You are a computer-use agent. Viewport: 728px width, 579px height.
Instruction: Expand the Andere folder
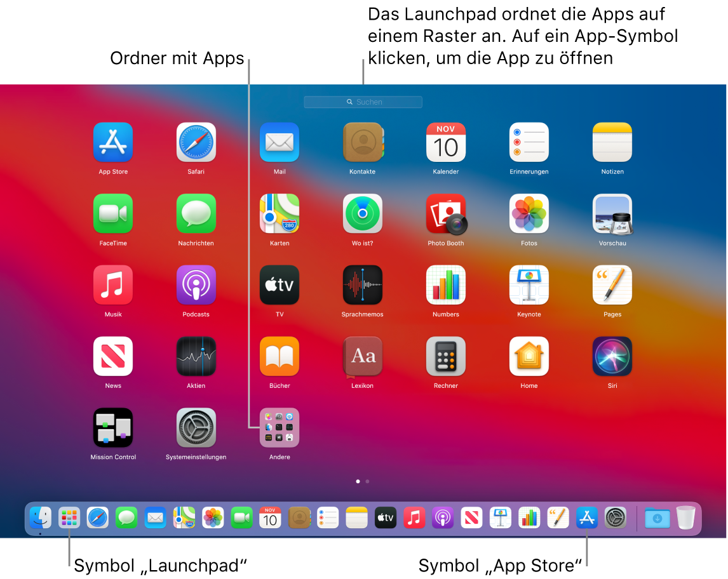click(279, 427)
